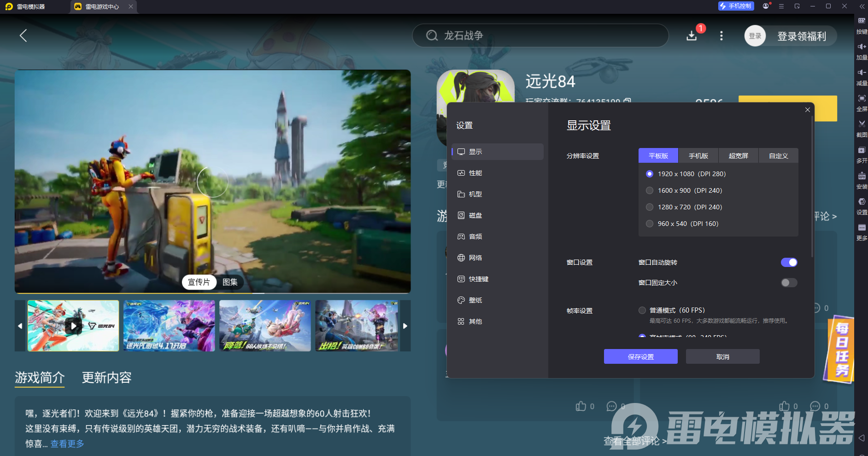The width and height of the screenshot is (868, 456).
Task: Play the main 远光84 trailer video
Action: [212, 182]
